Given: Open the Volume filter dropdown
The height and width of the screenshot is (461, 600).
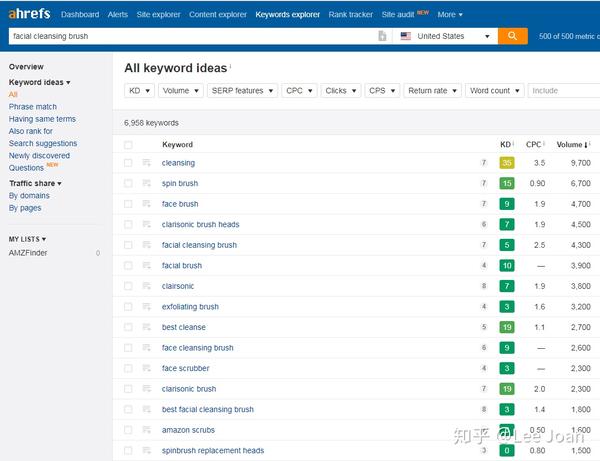Looking at the screenshot, I should click(x=181, y=91).
